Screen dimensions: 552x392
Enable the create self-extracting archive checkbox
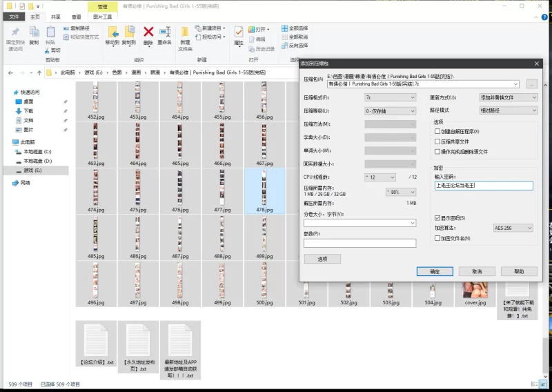point(437,131)
